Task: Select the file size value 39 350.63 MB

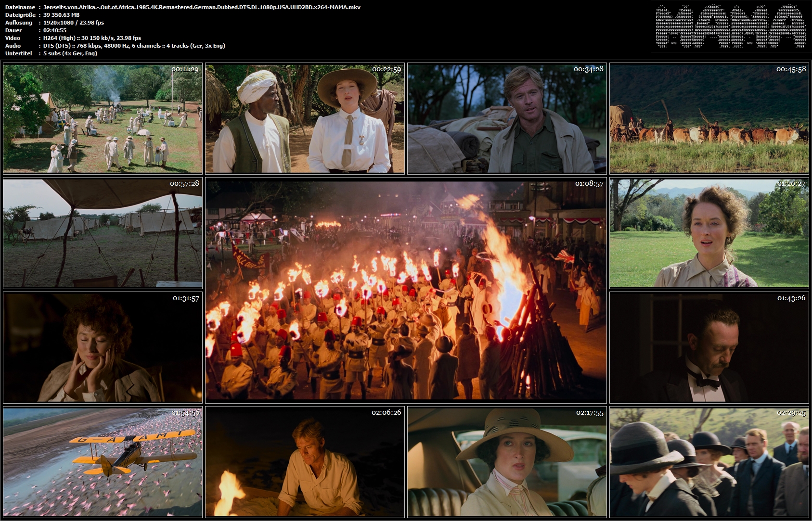Action: pos(61,15)
